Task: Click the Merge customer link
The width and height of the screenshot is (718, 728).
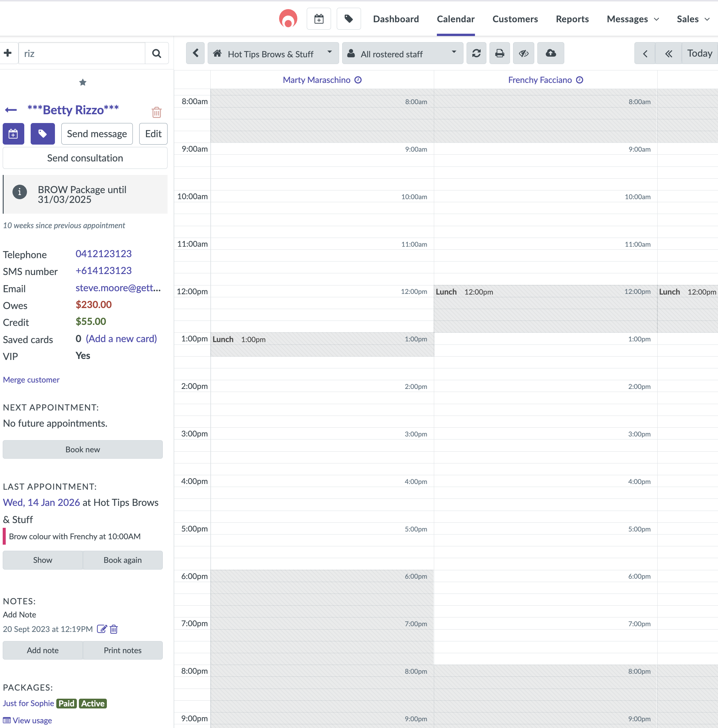Action: 31,380
